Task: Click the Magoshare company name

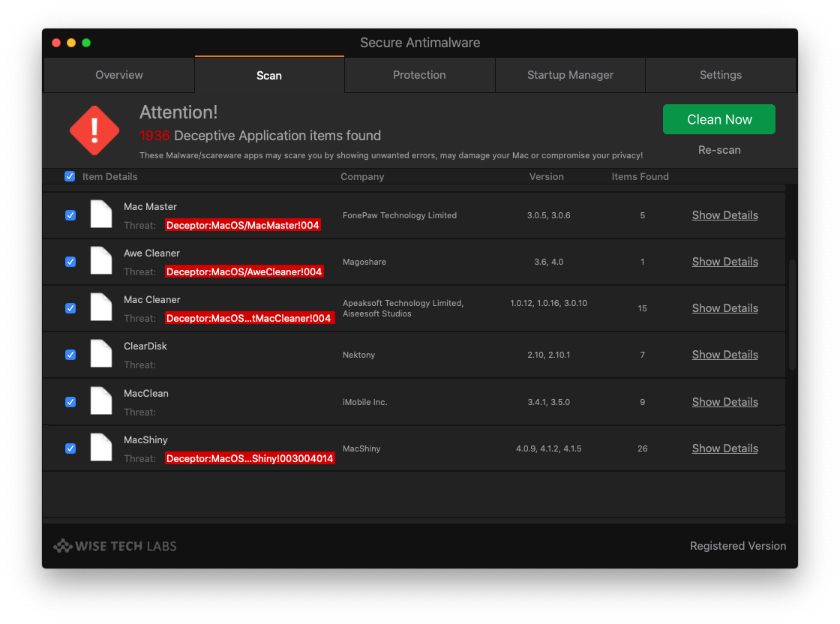Action: tap(364, 262)
